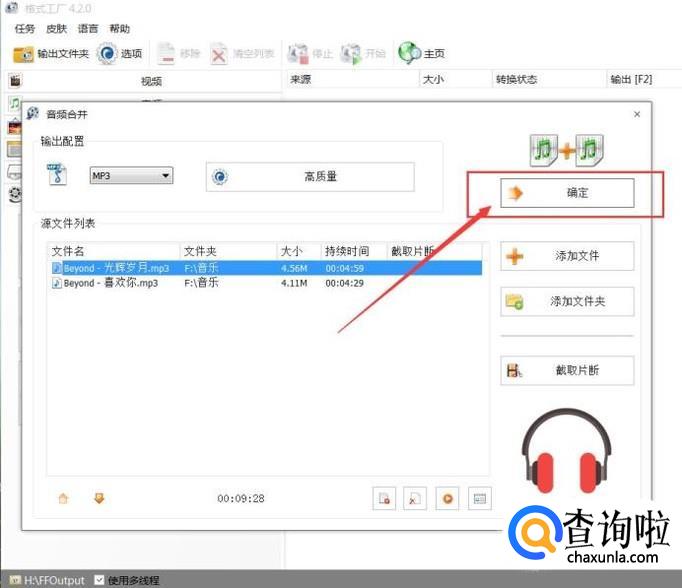Close the 音频合并 dialog

[x=637, y=114]
